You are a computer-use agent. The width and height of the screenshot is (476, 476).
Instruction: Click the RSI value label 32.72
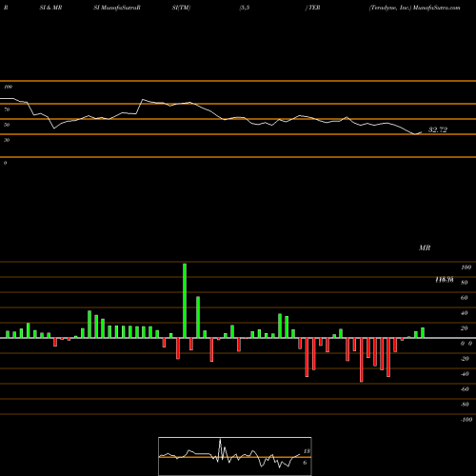438,129
